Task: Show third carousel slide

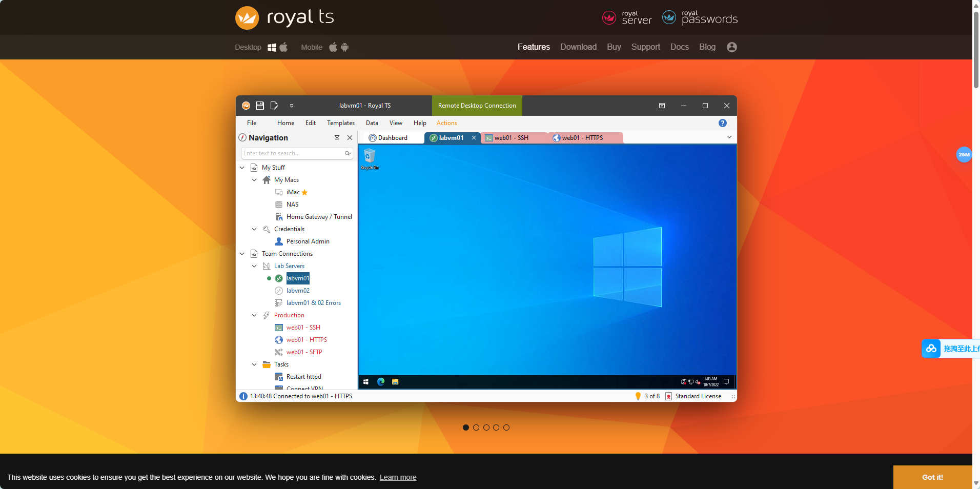Action: coord(486,427)
